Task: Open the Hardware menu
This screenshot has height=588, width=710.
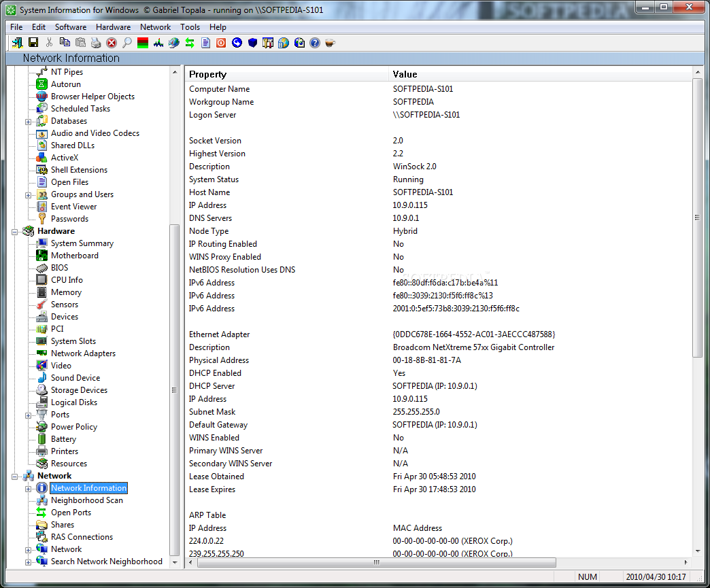Action: (113, 27)
